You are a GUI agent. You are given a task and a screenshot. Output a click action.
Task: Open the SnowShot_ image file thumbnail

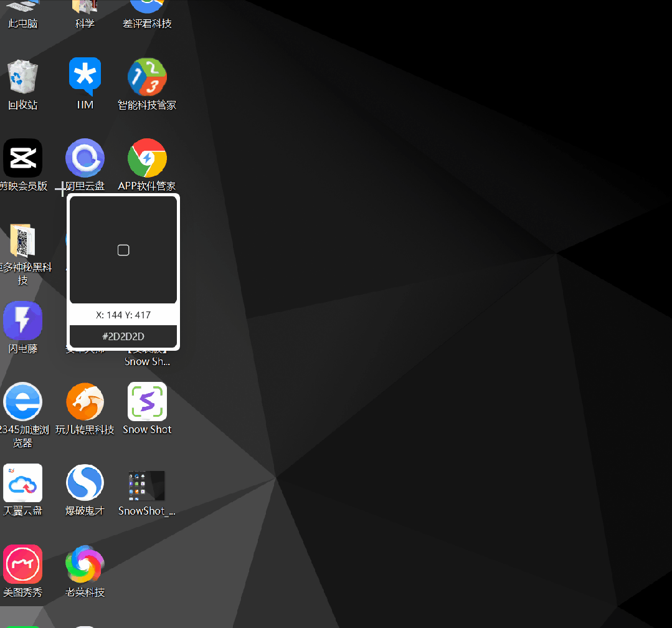[147, 486]
